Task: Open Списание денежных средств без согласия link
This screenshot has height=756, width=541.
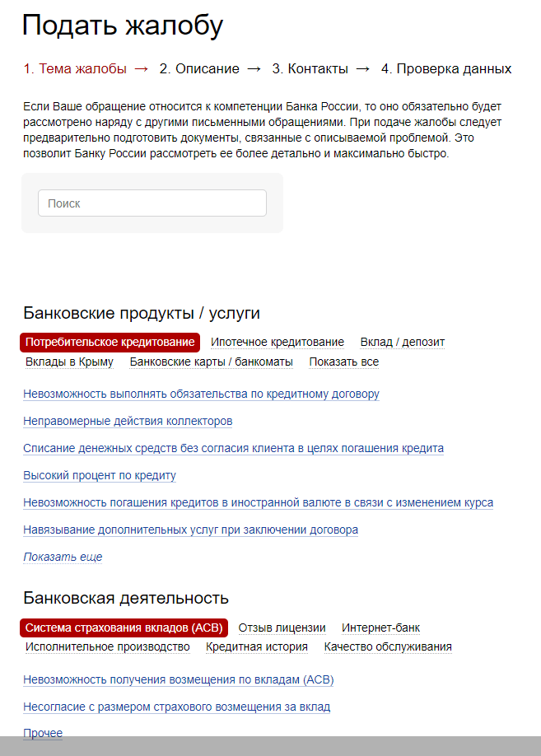Action: pos(233,448)
